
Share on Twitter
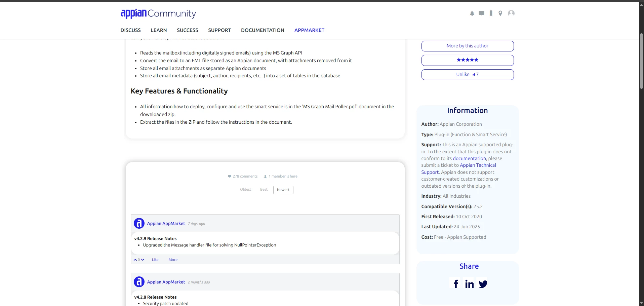point(483,284)
